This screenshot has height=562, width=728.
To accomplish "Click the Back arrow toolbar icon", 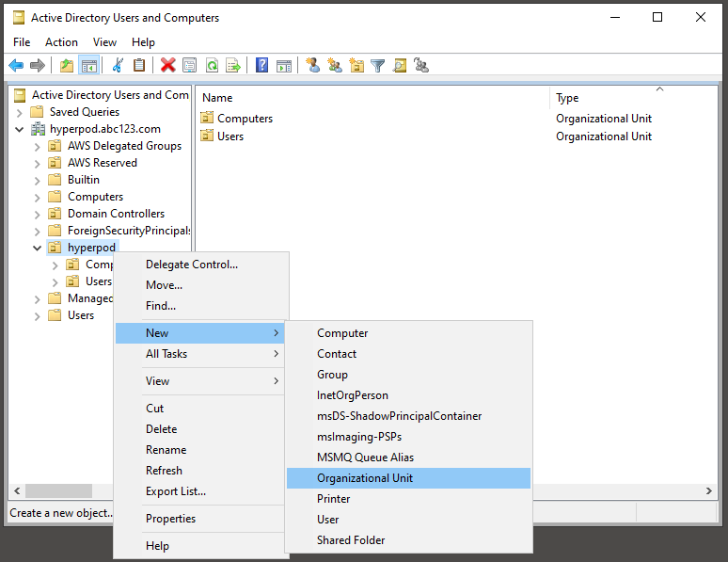I will [16, 66].
